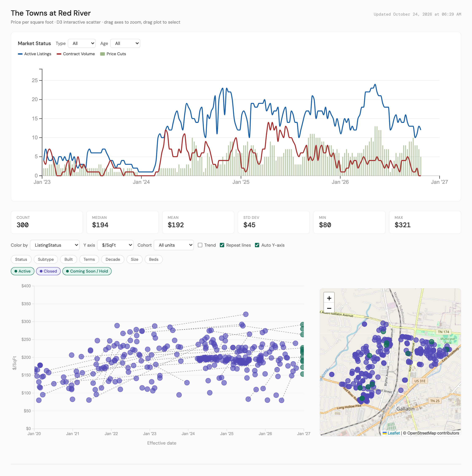Image resolution: width=472 pixels, height=476 pixels.
Task: Click the COUNT 300 stat card
Action: [47, 222]
